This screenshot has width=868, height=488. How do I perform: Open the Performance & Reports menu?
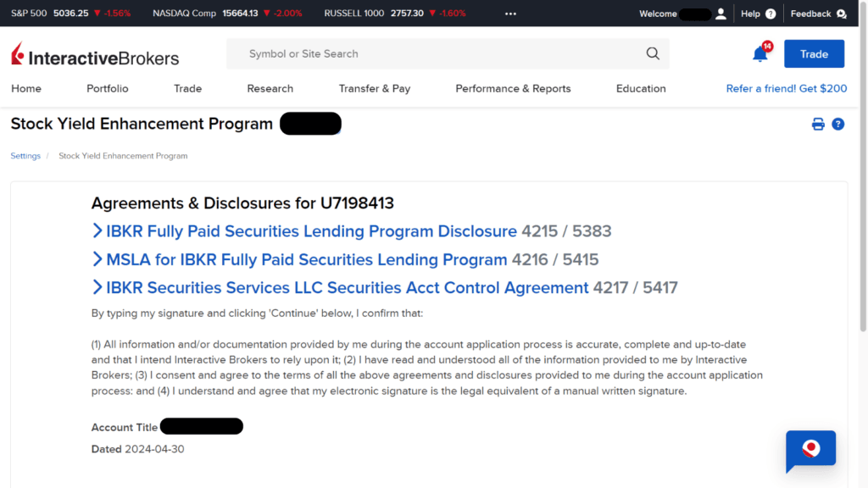513,88
